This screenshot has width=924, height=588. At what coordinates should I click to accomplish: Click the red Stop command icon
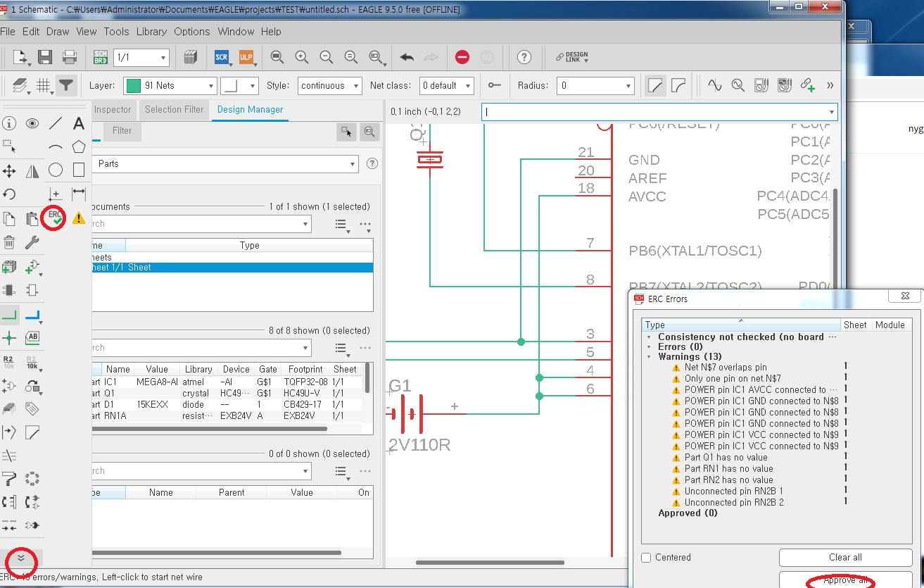[462, 57]
